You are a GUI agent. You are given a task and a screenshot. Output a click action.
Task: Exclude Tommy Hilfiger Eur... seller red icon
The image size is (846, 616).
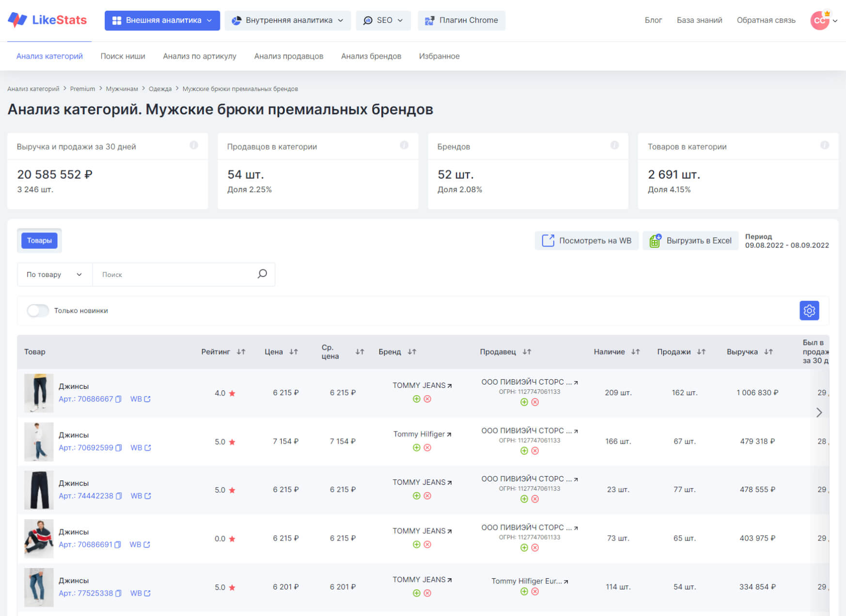pos(535,591)
